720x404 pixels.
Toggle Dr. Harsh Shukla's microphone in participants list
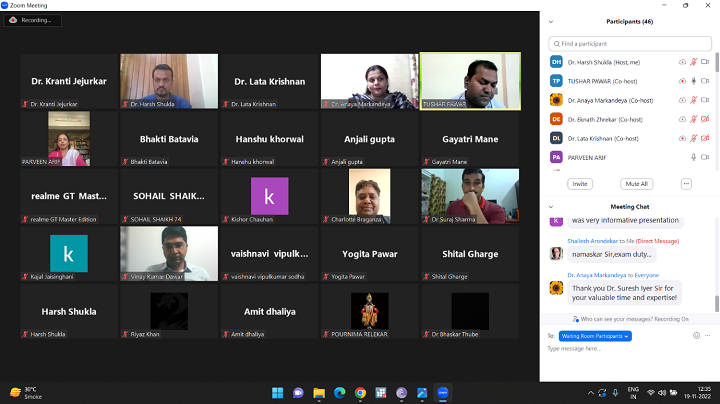pos(693,62)
